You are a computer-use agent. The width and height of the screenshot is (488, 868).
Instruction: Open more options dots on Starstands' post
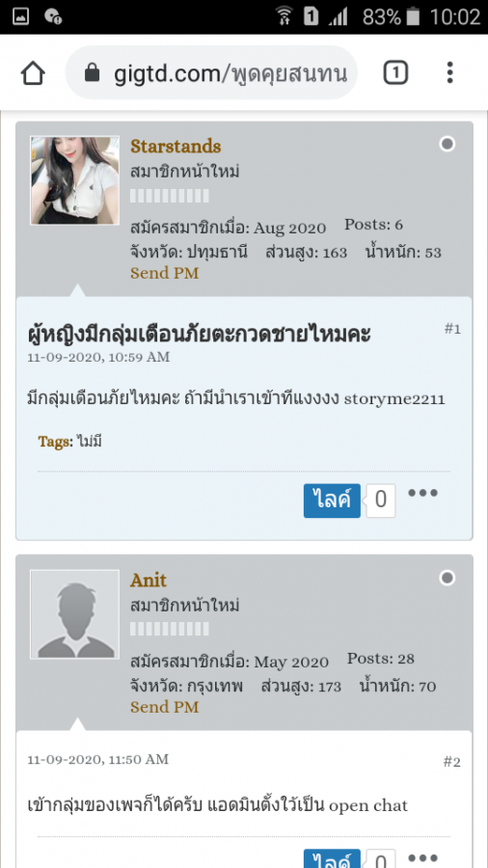[422, 492]
